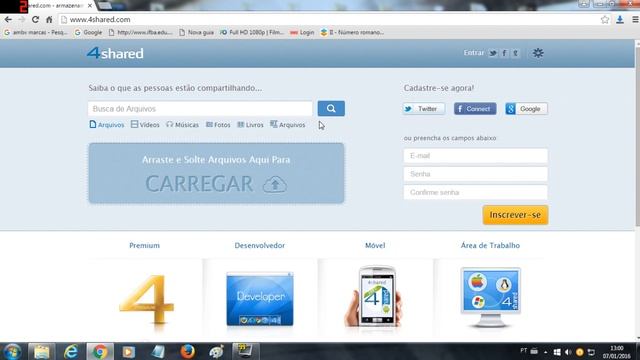Click the CARREGAR upload drop area
640x360 pixels.
pos(216,173)
